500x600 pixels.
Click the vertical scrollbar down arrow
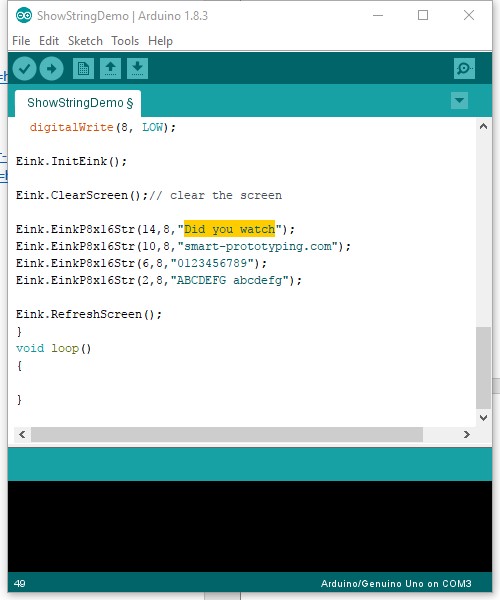484,417
